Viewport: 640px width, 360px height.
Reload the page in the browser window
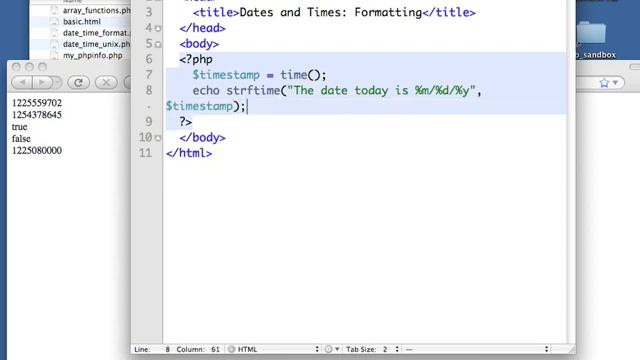tap(78, 82)
